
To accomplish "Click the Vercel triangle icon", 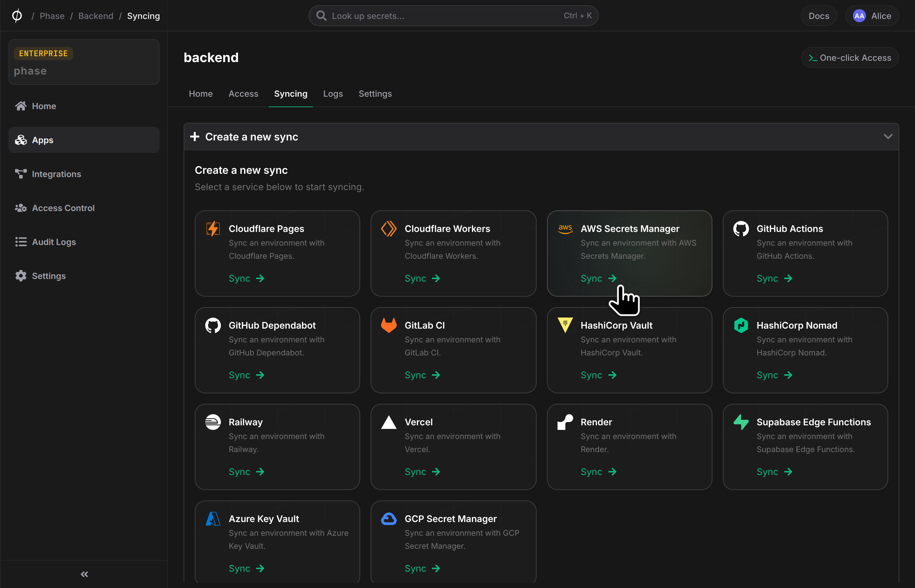I will coord(389,422).
